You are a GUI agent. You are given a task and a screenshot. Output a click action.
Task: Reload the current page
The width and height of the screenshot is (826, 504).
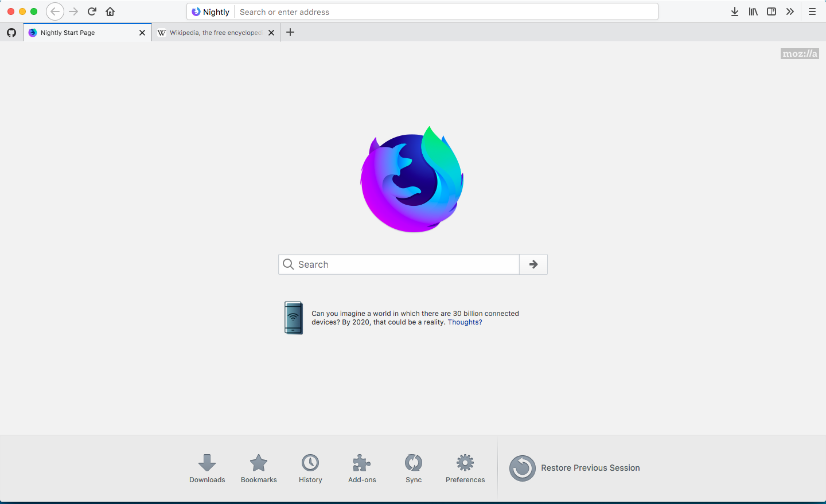92,11
